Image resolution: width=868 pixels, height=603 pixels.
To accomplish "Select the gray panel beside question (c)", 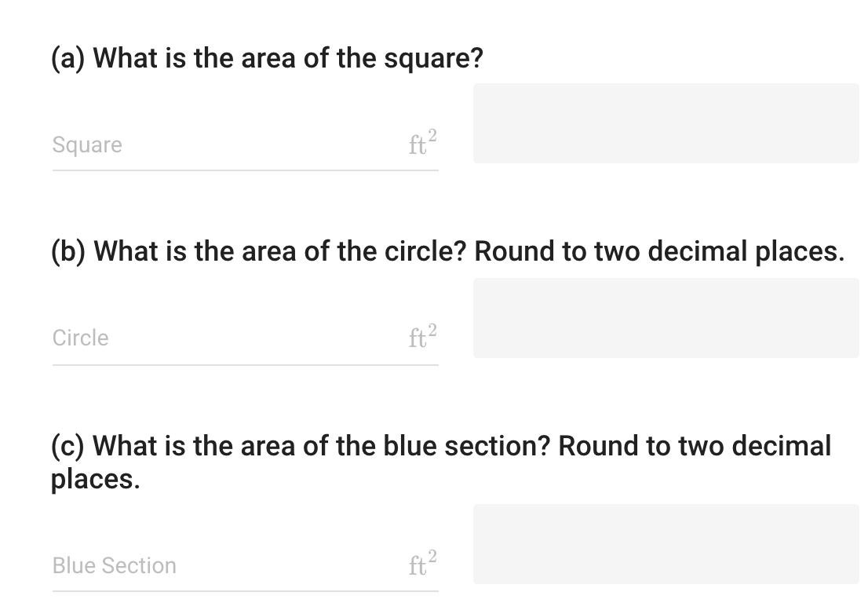I will pyautogui.click(x=666, y=543).
